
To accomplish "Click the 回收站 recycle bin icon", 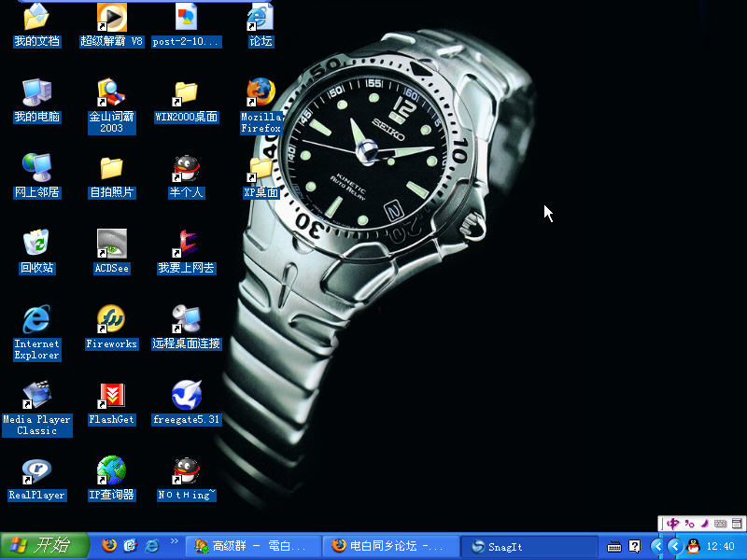I will (x=36, y=245).
